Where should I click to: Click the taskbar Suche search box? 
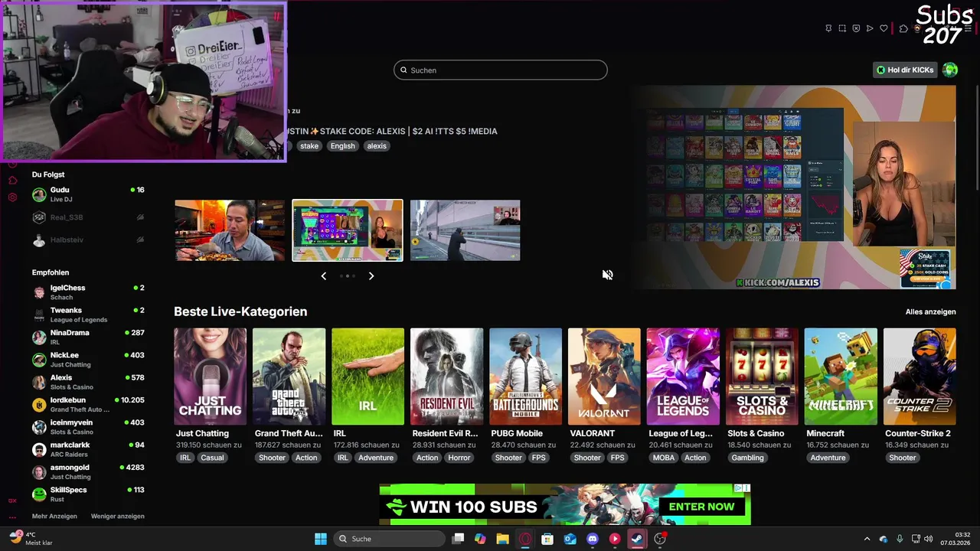pos(390,539)
